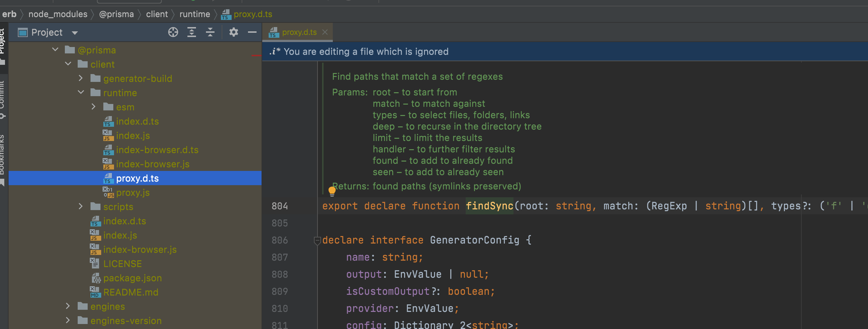Collapse the runtime folder

tap(81, 93)
